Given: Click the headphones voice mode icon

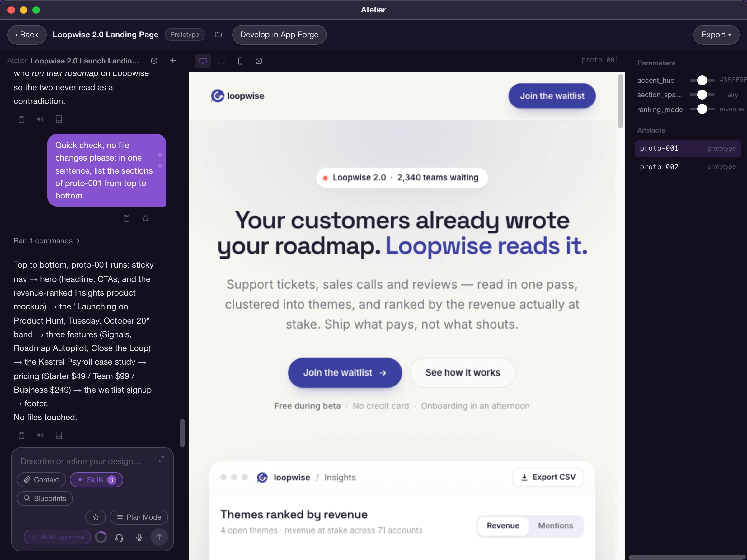Looking at the screenshot, I should tap(119, 537).
